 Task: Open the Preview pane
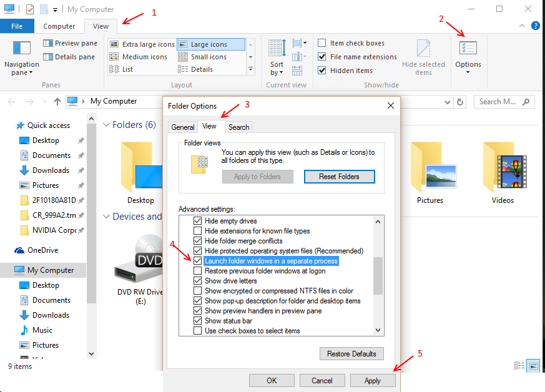(71, 42)
